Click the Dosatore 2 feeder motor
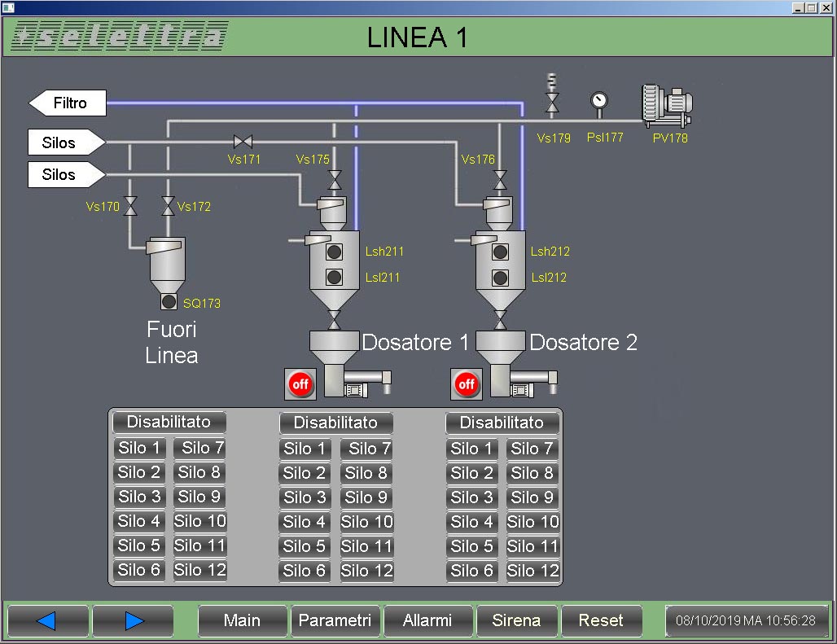The height and width of the screenshot is (644, 837). (522, 389)
